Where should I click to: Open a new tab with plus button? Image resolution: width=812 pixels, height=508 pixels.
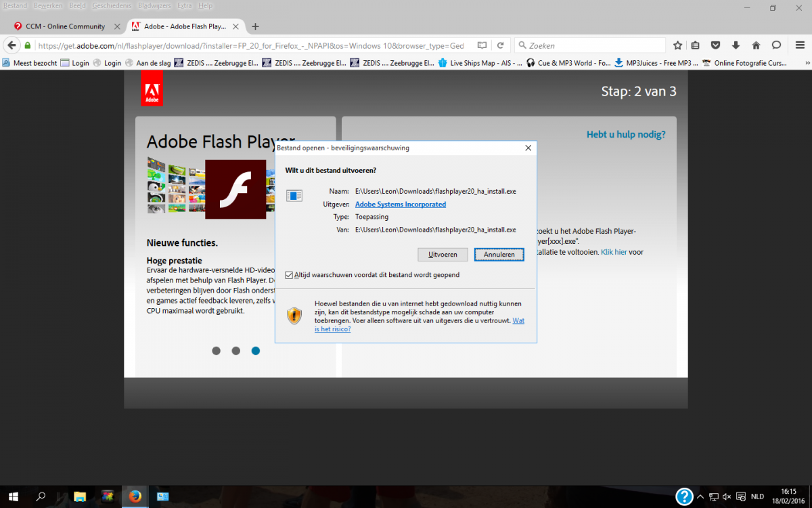255,26
